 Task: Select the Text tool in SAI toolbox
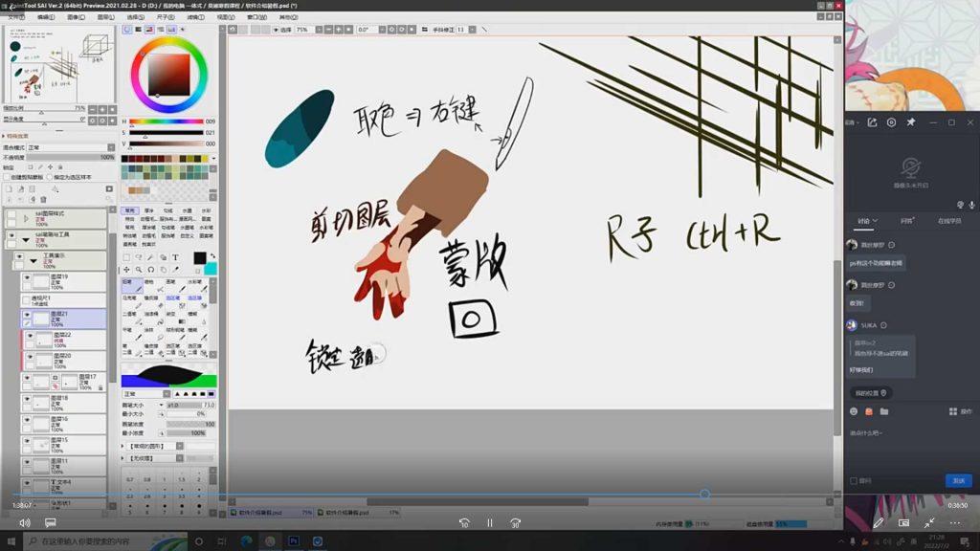click(x=175, y=256)
